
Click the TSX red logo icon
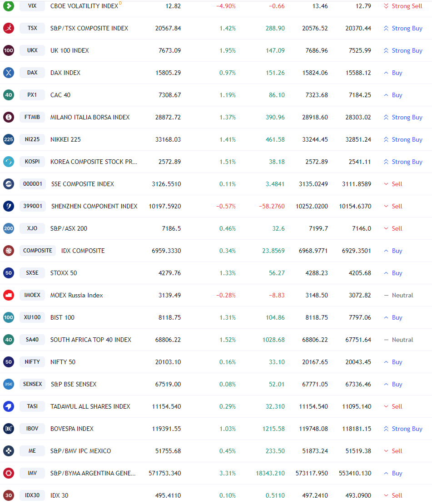pos(9,28)
